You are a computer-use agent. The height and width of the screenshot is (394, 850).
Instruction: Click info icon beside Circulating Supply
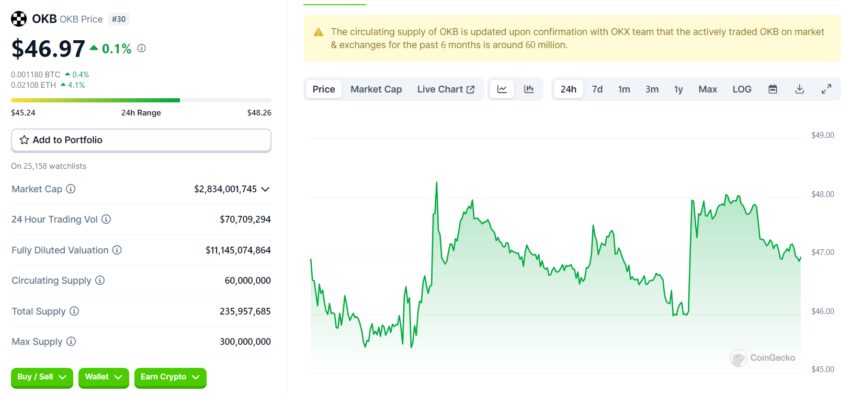(100, 281)
